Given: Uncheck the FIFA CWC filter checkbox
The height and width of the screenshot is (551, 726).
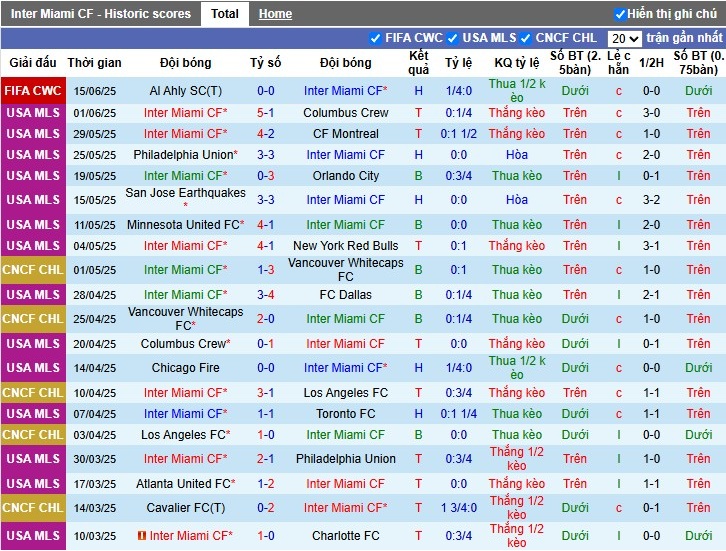Looking at the screenshot, I should pos(376,38).
